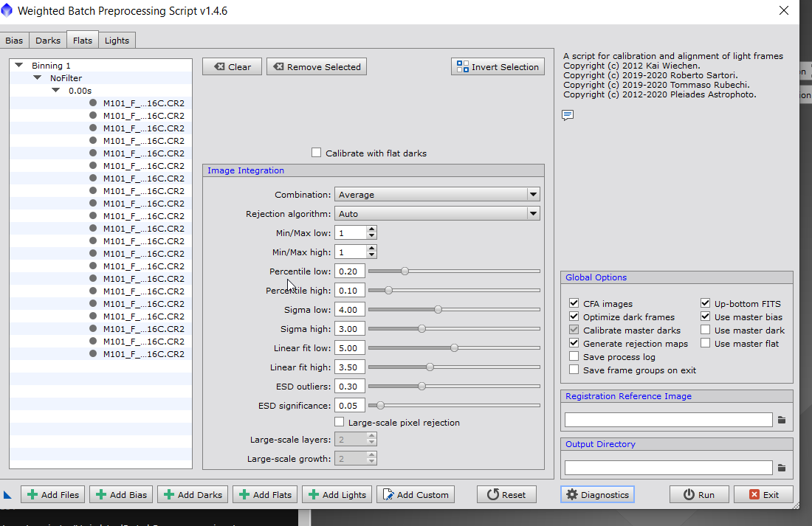
Task: Add files with the Add Files button
Action: [53, 494]
